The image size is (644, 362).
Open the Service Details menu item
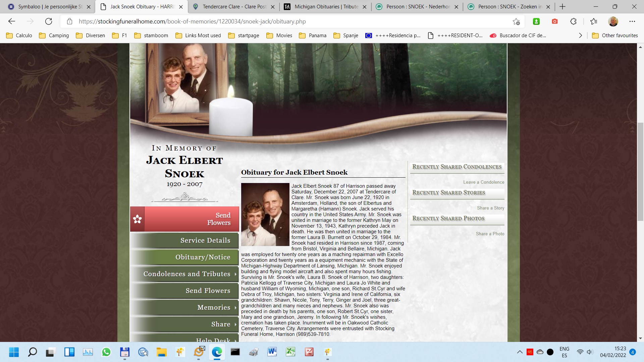click(205, 240)
